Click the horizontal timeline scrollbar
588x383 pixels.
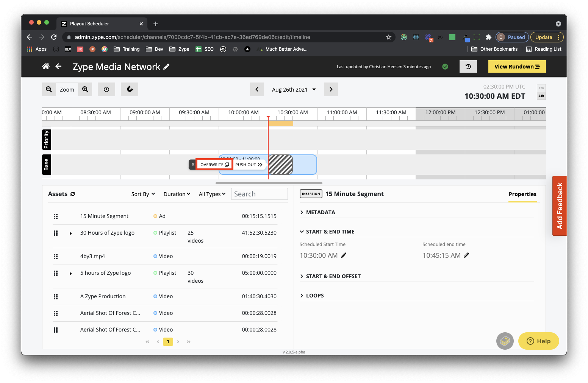click(x=269, y=183)
